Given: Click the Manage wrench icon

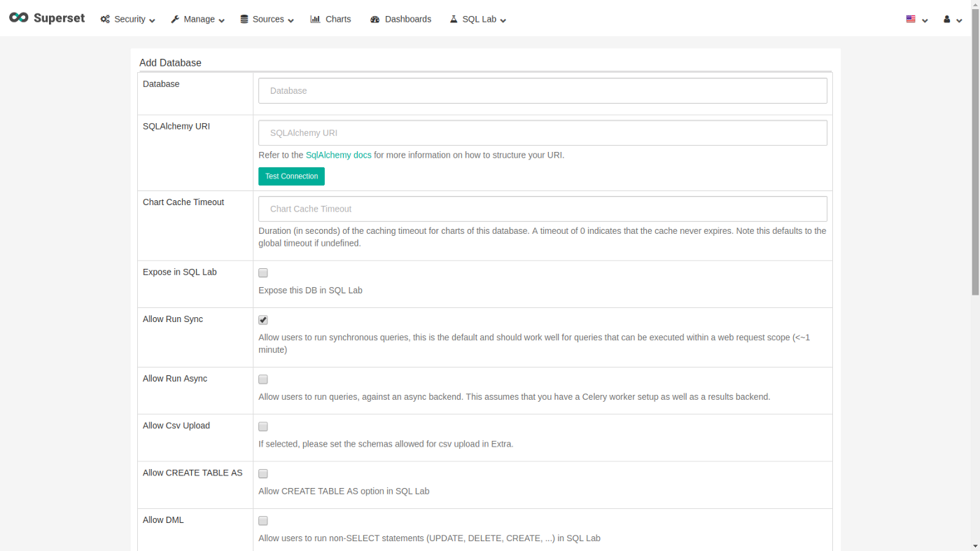Looking at the screenshot, I should 175,20.
